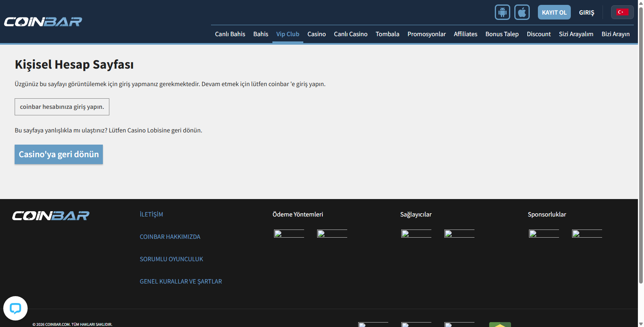Click first sponsorship image in footer

544,234
